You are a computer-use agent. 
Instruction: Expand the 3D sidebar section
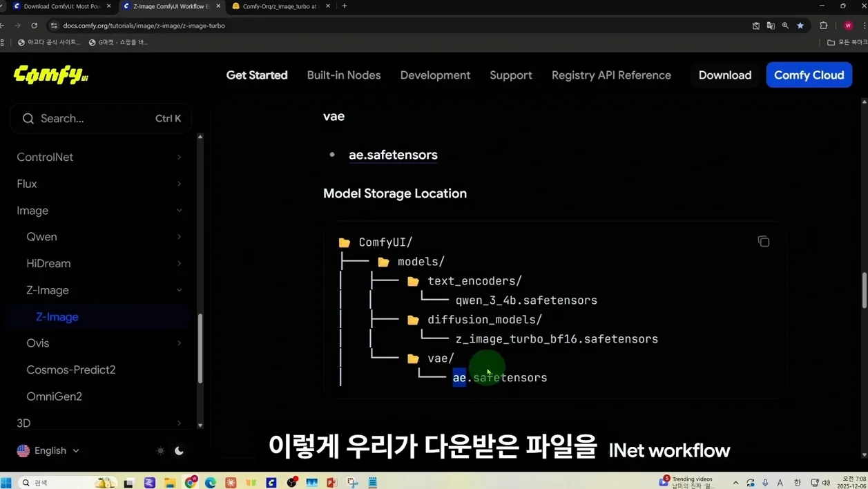(x=101, y=423)
